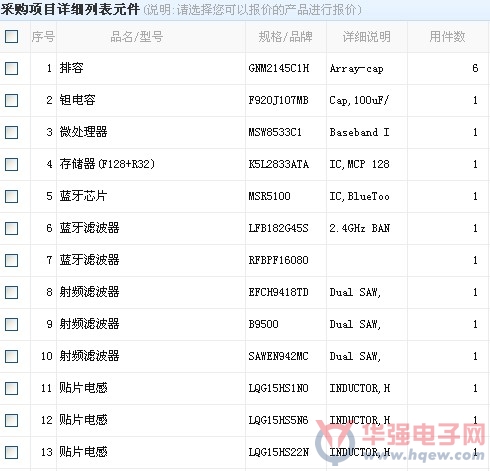Tick checkbox next to 微处理器
This screenshot has width=490, height=471.
[x=11, y=132]
